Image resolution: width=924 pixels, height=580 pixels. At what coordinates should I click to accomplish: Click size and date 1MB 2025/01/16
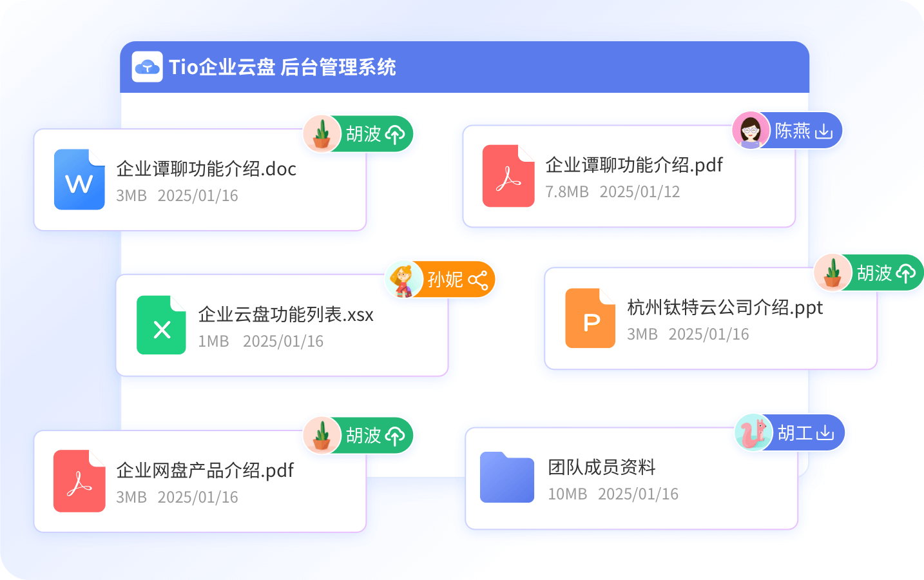tap(261, 342)
